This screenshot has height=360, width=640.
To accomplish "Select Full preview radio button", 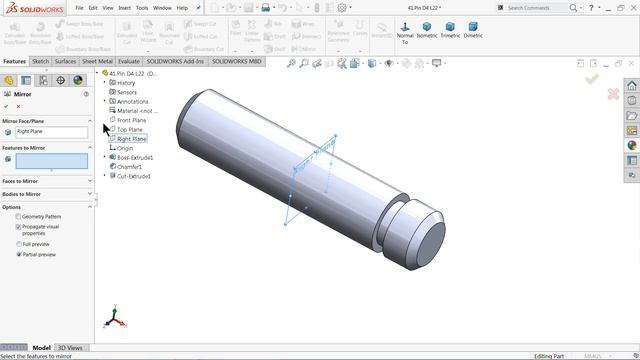I will coord(19,244).
